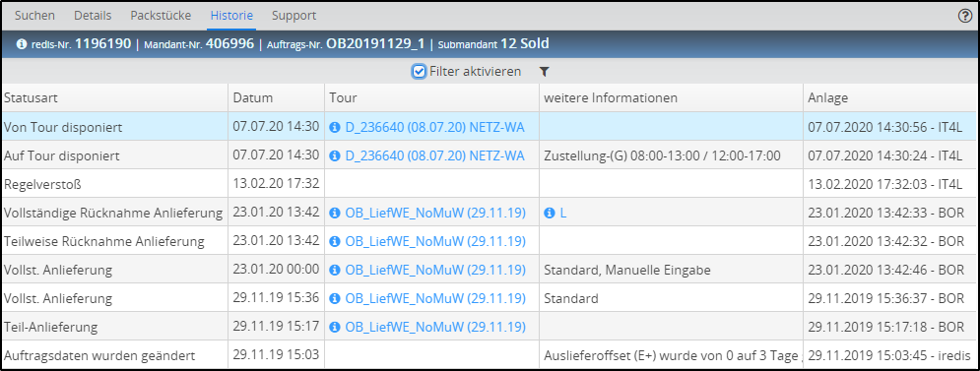
Task: Open OB_LiefWE_NoMuW link in Teil-Anlieferung row
Action: click(x=435, y=327)
